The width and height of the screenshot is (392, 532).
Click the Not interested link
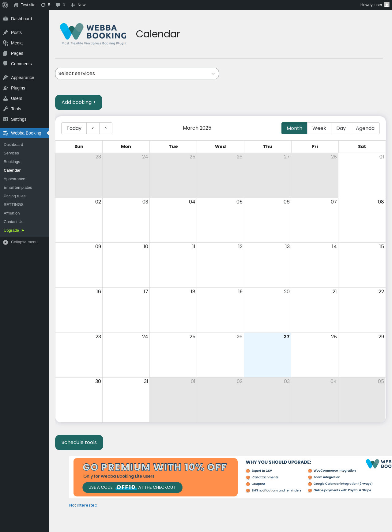tap(83, 505)
